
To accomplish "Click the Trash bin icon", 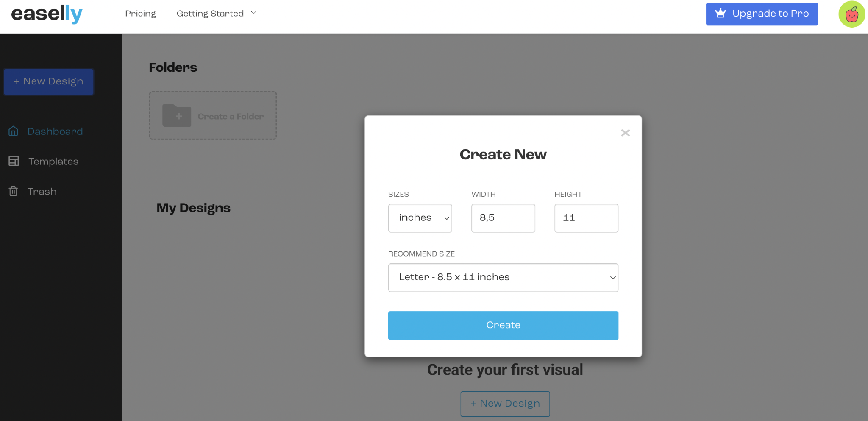I will tap(14, 192).
